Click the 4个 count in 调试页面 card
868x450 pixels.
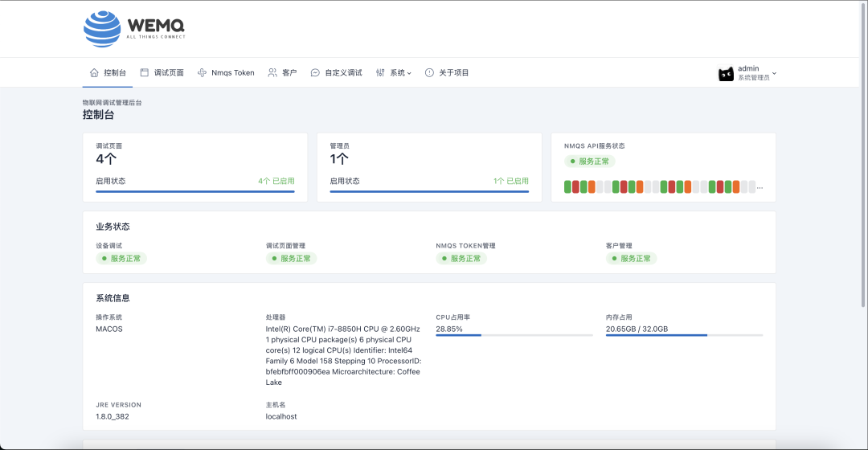tap(106, 159)
